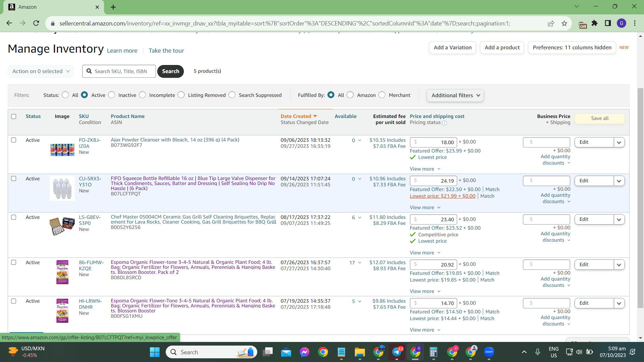Click the black Search button
The height and width of the screenshot is (362, 644).
[170, 71]
